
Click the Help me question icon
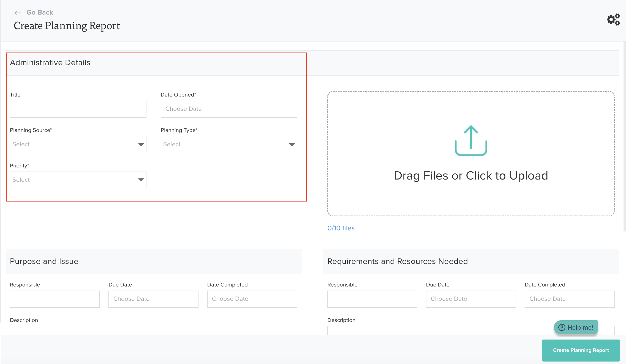coord(562,327)
